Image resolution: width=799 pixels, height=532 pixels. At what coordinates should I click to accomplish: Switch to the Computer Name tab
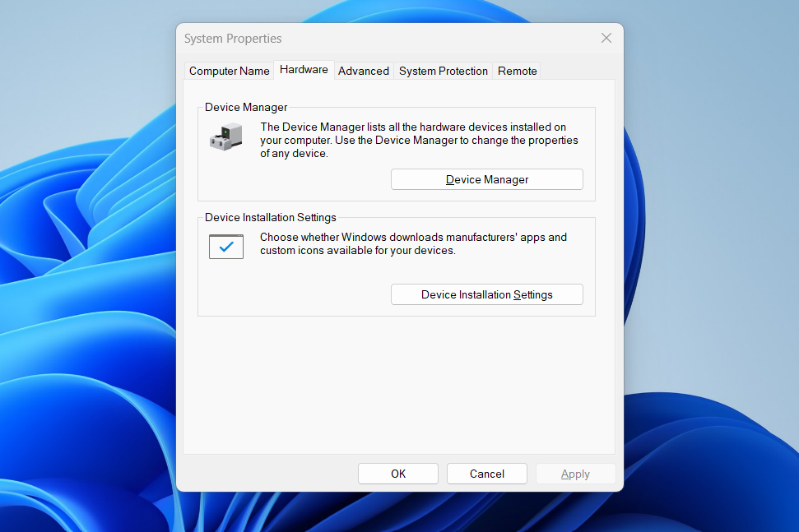[x=230, y=71]
